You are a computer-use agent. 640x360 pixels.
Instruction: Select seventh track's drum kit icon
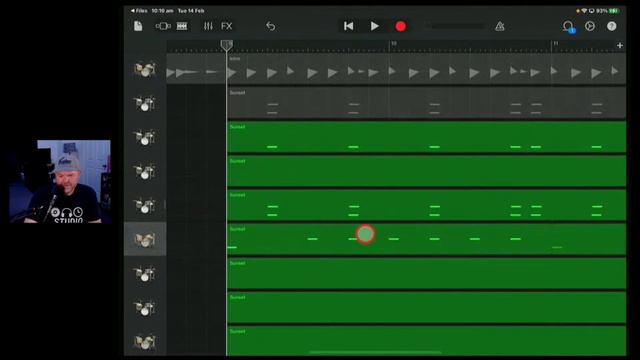point(144,274)
